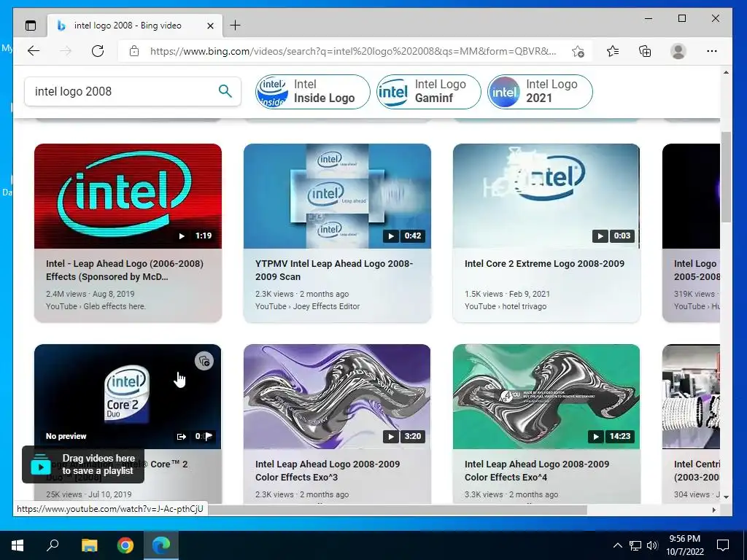
Task: Close the intel logo 2008 tab
Action: (210, 26)
